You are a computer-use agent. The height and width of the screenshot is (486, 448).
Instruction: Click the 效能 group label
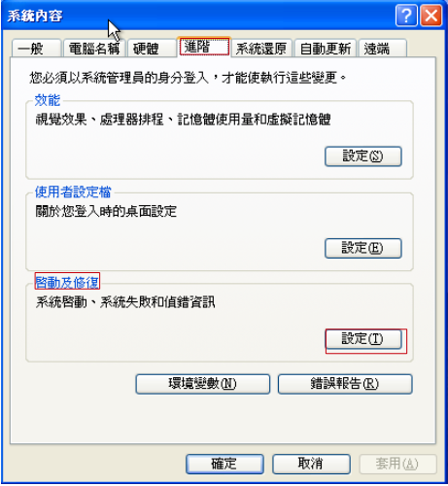pyautogui.click(x=48, y=100)
